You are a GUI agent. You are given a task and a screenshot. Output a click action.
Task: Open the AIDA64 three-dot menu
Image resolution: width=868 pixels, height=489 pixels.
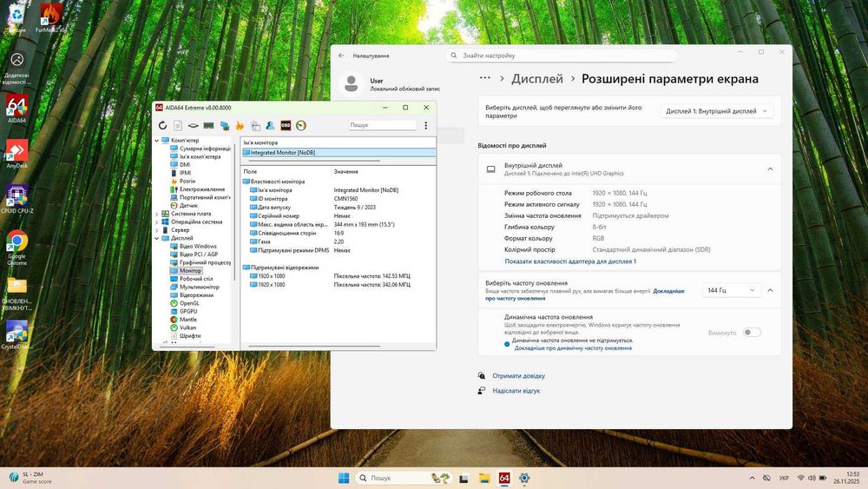(x=425, y=126)
